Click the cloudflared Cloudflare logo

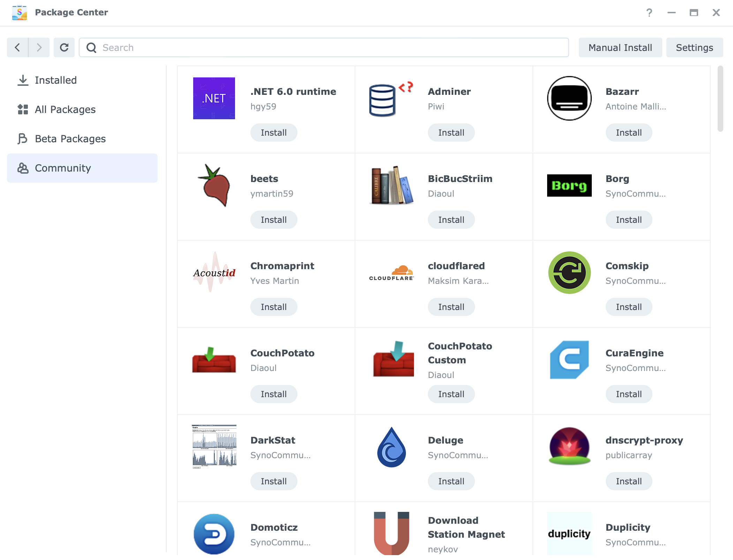391,273
